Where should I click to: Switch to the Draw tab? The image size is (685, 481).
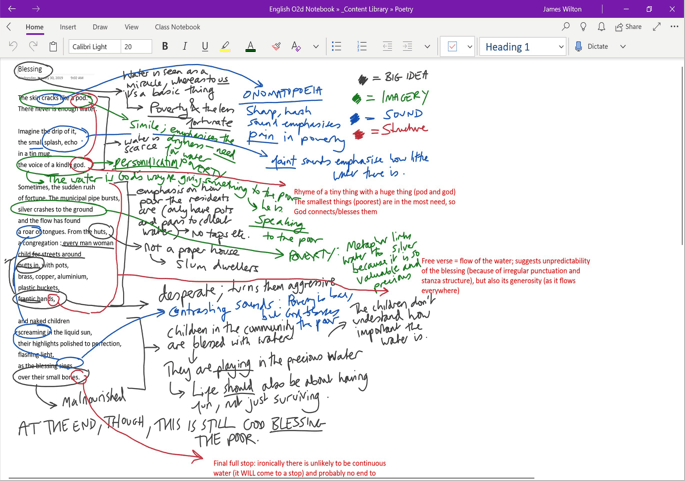[x=100, y=27]
